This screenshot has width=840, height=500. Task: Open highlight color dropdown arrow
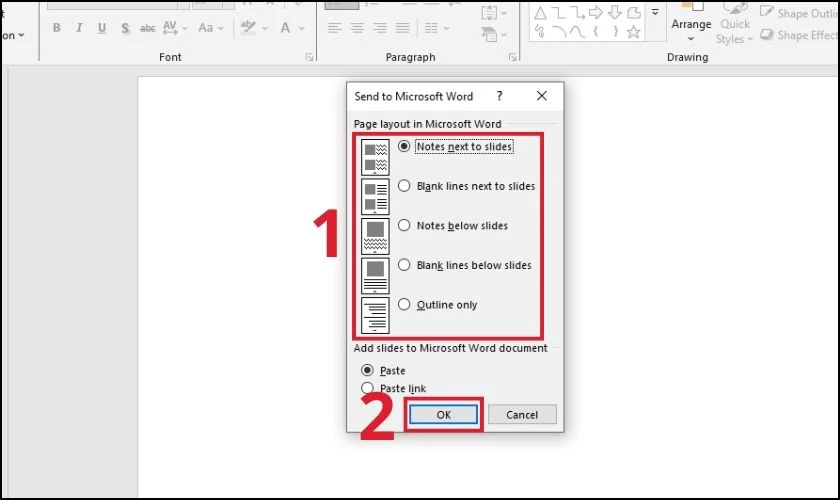click(x=264, y=28)
